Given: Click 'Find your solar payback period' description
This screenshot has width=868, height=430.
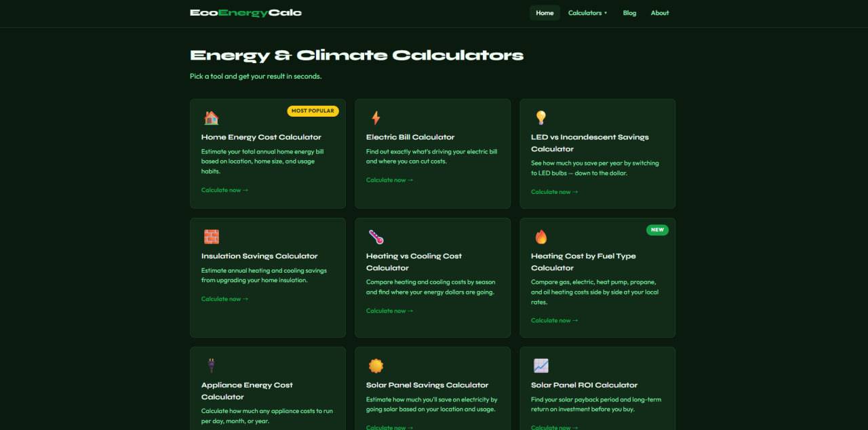Looking at the screenshot, I should [x=596, y=404].
